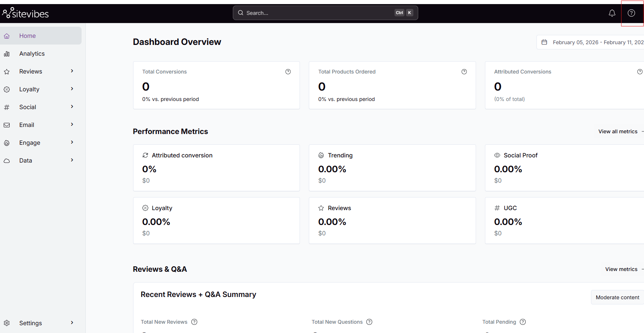This screenshot has height=333, width=644.
Task: Open the Trending performance metric card
Action: tap(392, 168)
